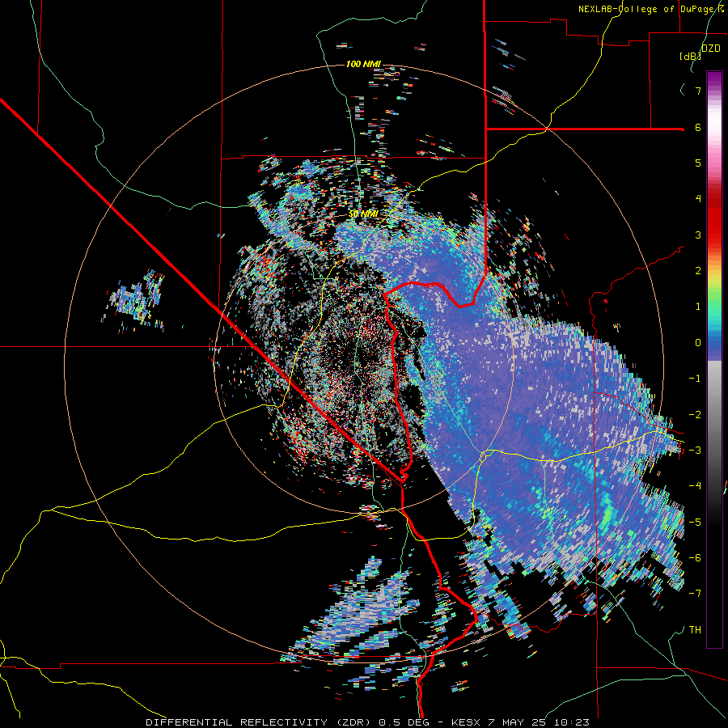The width and height of the screenshot is (728, 728).
Task: Click the color scale value 2
Action: [x=698, y=271]
